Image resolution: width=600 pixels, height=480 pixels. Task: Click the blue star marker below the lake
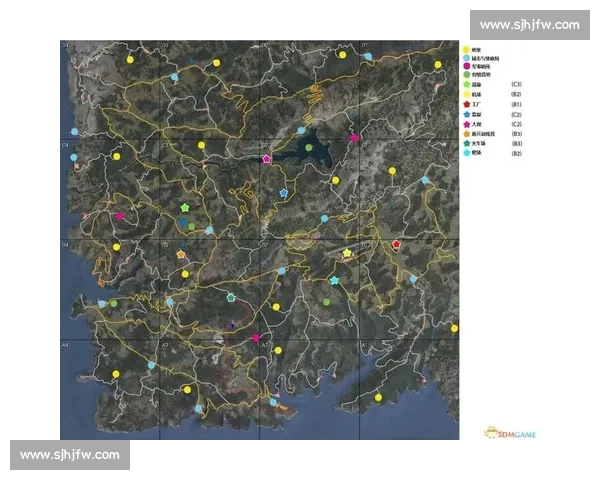pyautogui.click(x=284, y=193)
